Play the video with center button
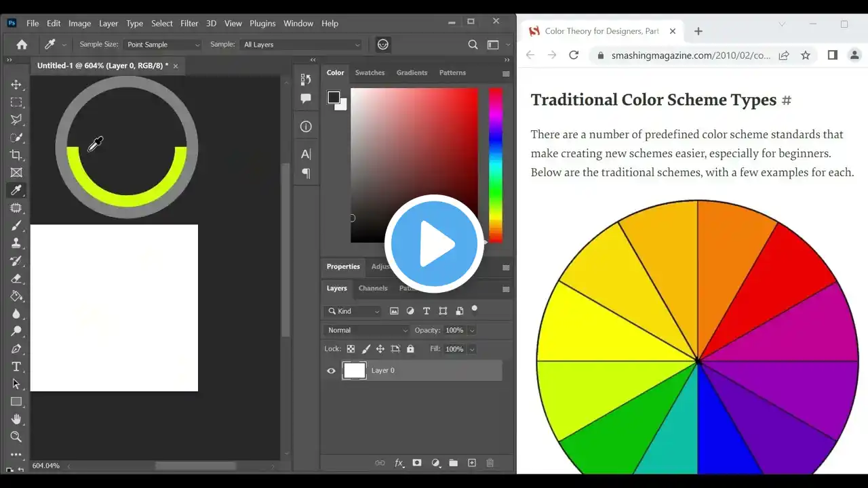 pyautogui.click(x=434, y=244)
